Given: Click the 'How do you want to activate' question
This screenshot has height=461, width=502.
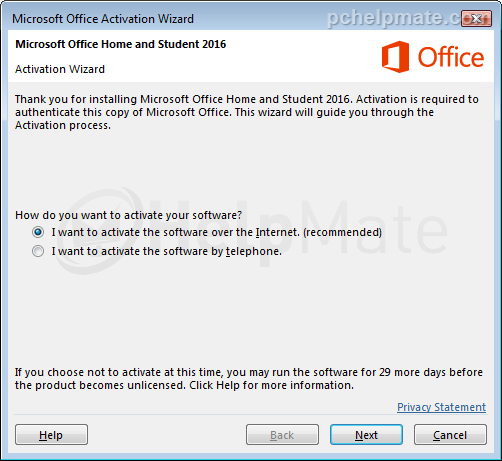Looking at the screenshot, I should 129,215.
